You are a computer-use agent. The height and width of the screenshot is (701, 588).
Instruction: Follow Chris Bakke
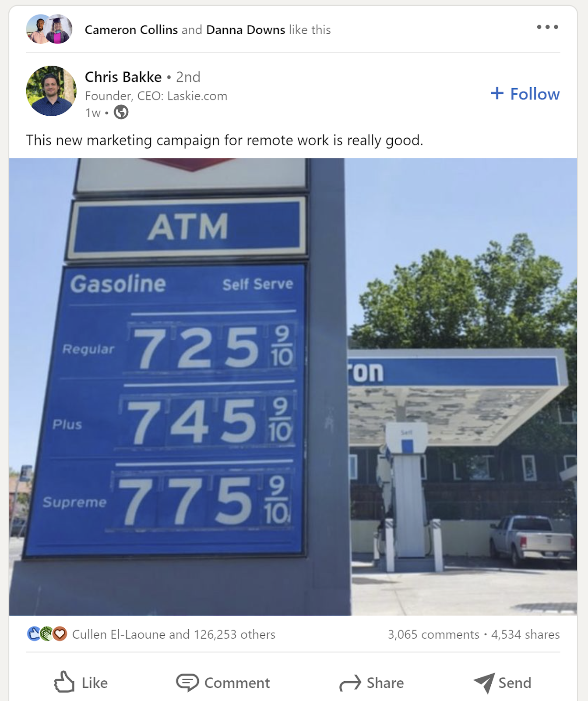point(525,94)
